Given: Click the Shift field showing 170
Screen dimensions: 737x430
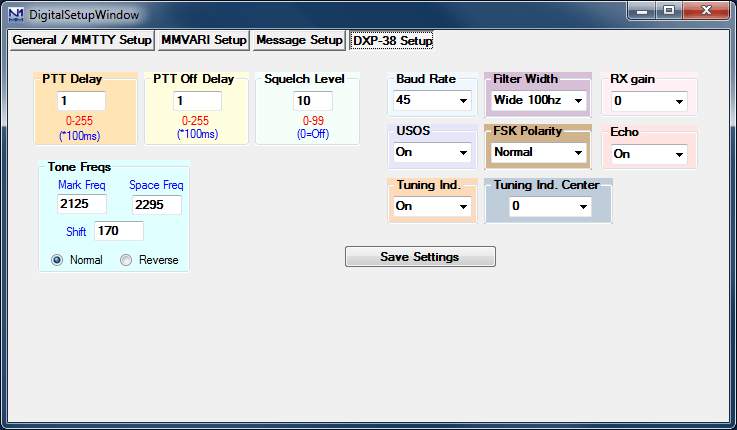Looking at the screenshot, I should [119, 231].
